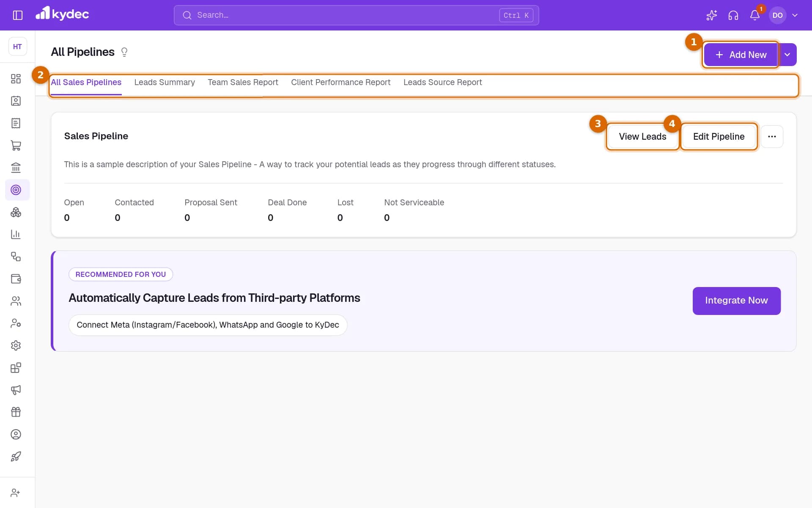Open the AI sparkle assistant icon
Image resolution: width=812 pixels, height=508 pixels.
click(x=712, y=15)
